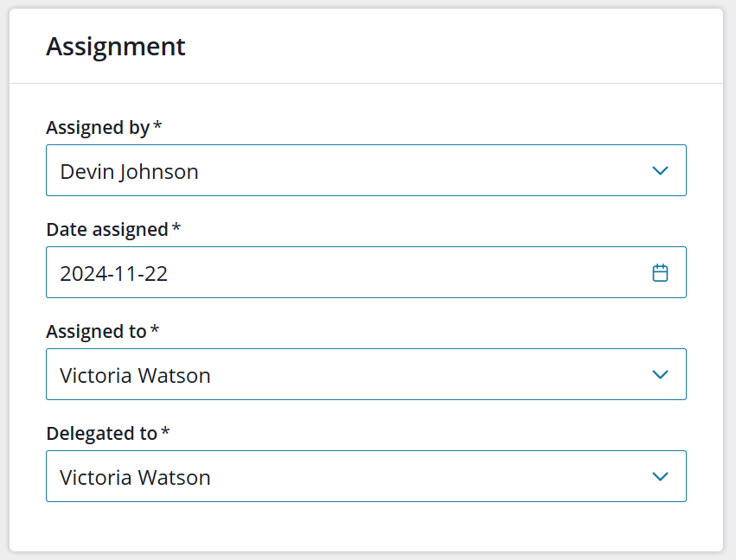Expand the Assigned by dropdown
Screen dimensions: 736x560
[366, 170]
